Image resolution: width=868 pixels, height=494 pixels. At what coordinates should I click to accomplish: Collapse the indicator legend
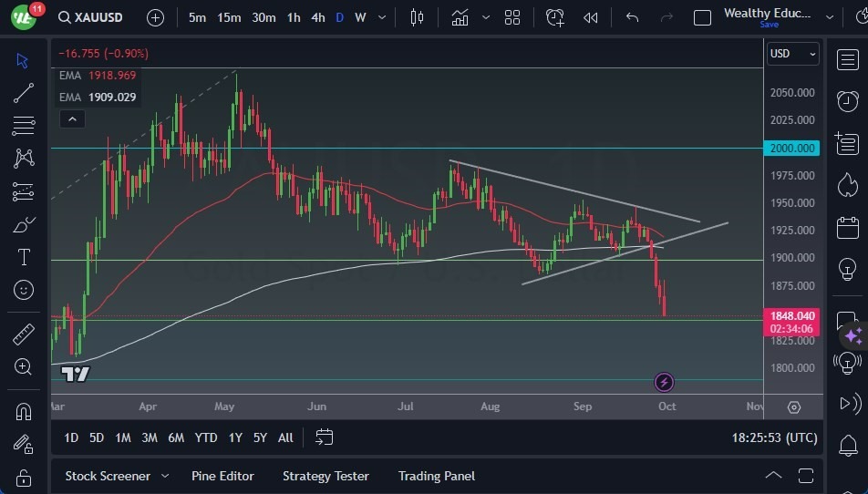[x=73, y=118]
